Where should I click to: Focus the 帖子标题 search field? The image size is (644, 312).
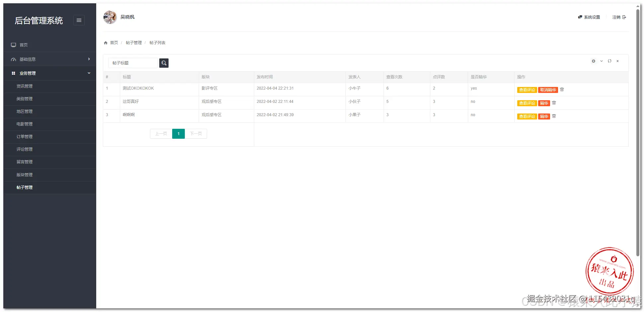point(133,63)
